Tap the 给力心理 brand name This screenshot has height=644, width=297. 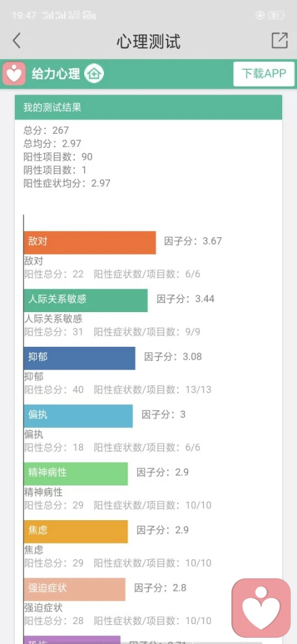point(56,74)
